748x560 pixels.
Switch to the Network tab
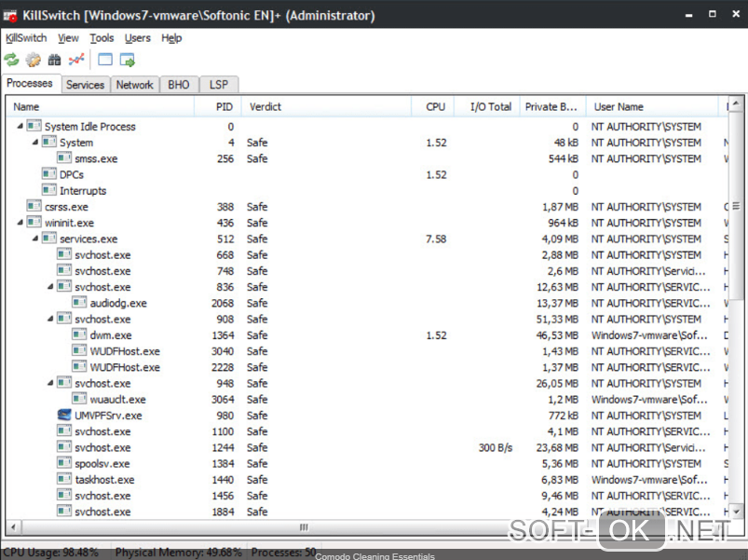pos(134,85)
